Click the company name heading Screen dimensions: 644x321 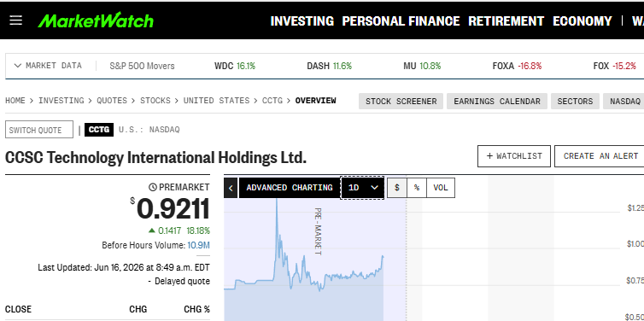[x=155, y=158]
